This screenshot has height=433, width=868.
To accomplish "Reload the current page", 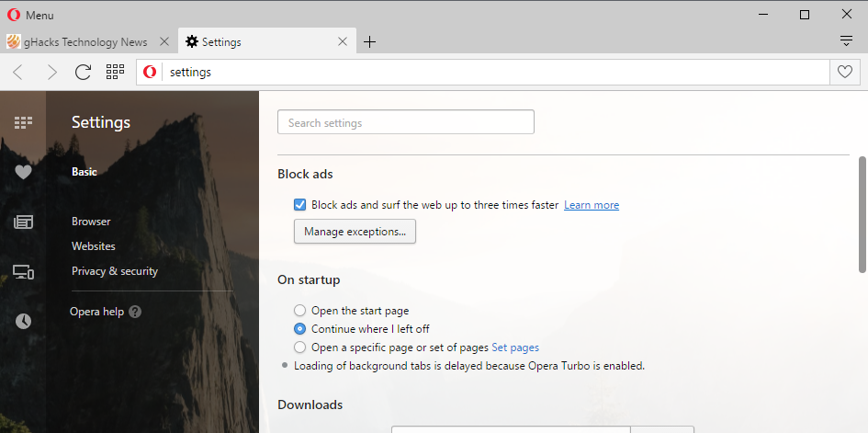I will pyautogui.click(x=83, y=72).
